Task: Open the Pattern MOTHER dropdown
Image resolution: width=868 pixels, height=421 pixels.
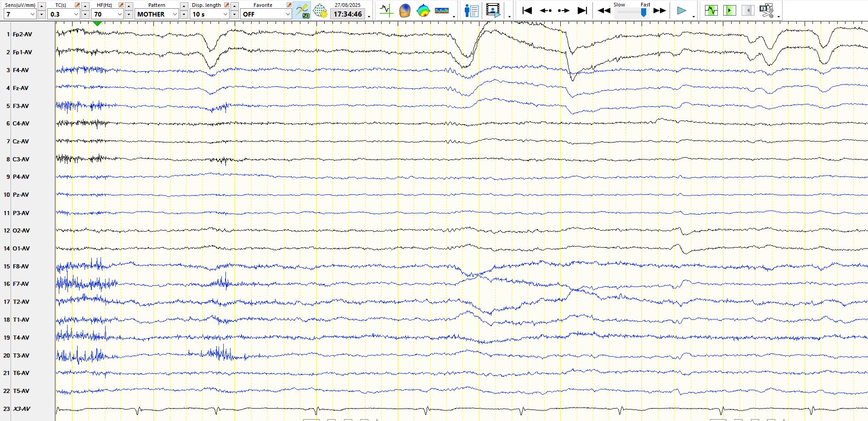Action: pos(175,14)
